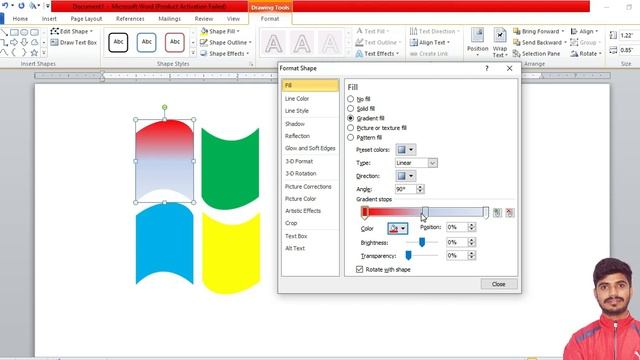Open the Selection Pane

(x=536, y=53)
